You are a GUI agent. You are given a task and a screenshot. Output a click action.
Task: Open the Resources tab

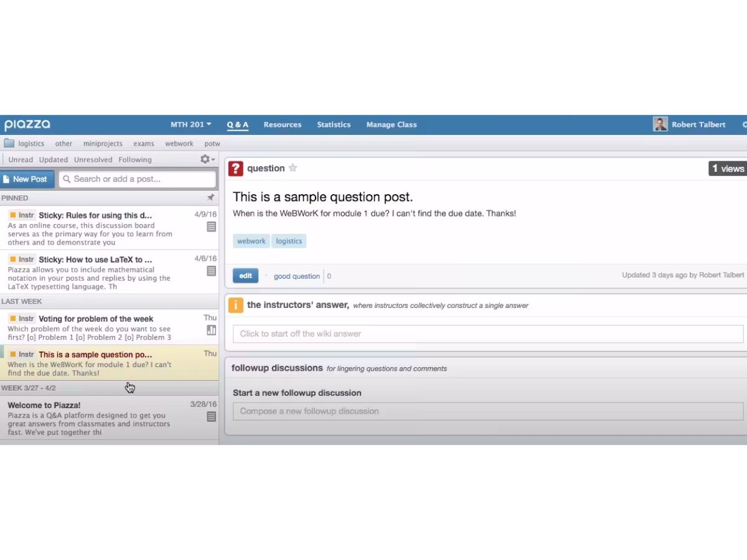click(282, 124)
